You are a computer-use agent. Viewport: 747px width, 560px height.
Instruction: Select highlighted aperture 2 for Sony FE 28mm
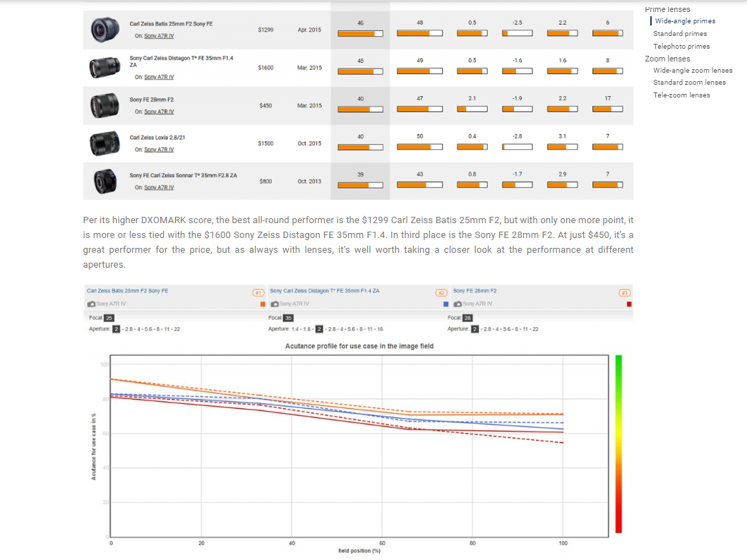(474, 329)
